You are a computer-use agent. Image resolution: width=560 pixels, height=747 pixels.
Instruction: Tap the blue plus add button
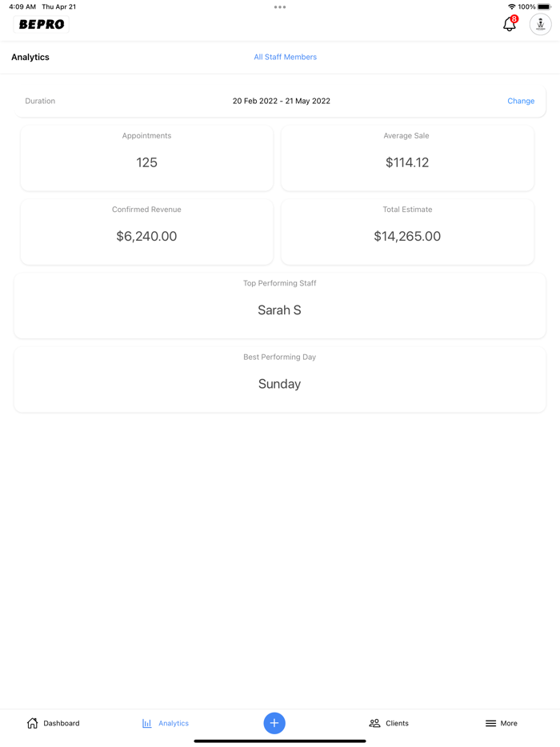tap(274, 723)
